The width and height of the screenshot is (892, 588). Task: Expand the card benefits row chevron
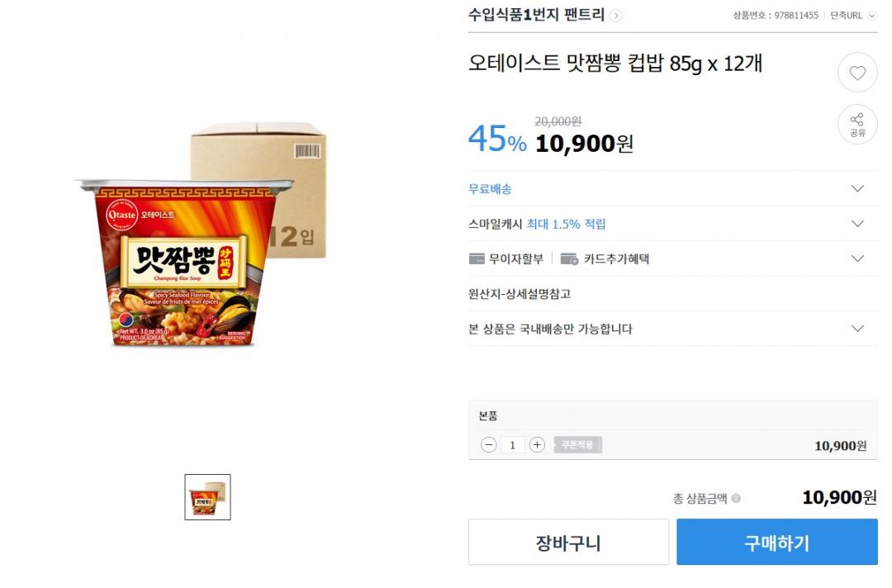coord(857,258)
